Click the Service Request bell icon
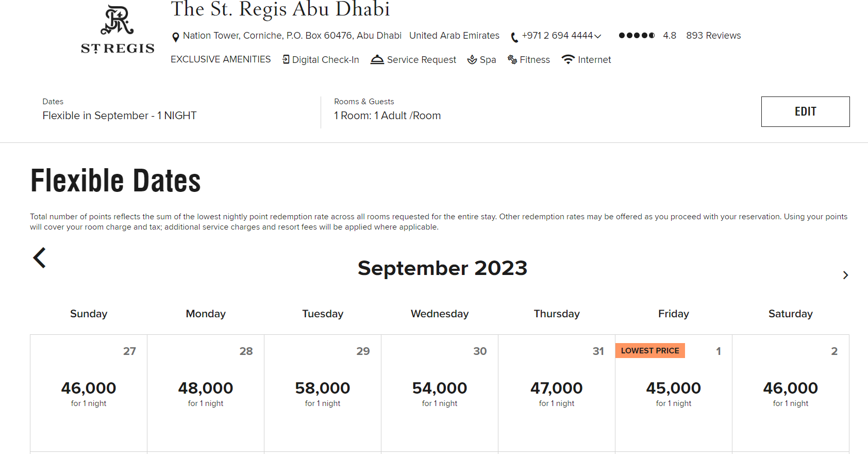This screenshot has width=868, height=454. coord(377,60)
